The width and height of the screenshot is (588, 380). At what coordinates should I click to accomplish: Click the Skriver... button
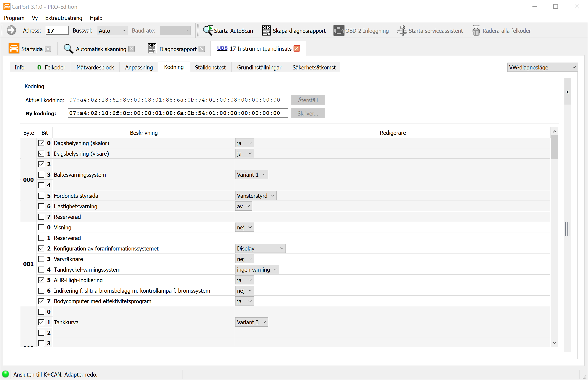click(308, 113)
